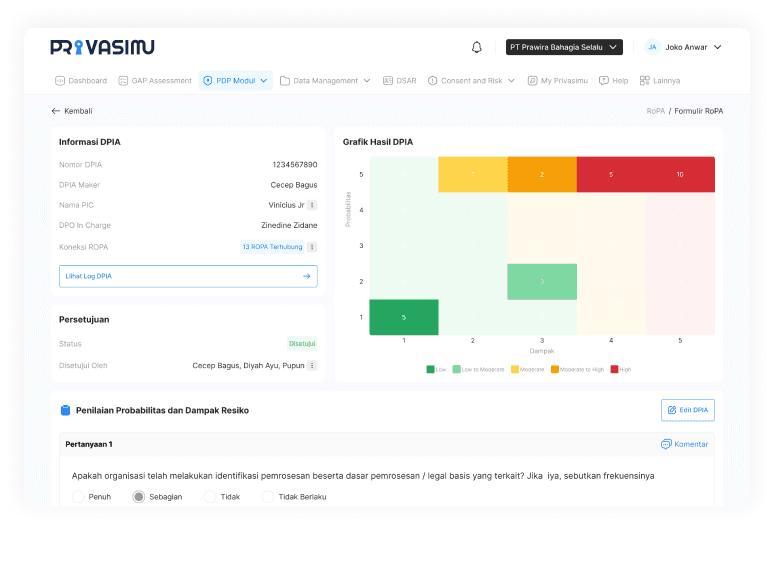The width and height of the screenshot is (774, 562).
Task: Select the Penuh radio option
Action: point(79,496)
